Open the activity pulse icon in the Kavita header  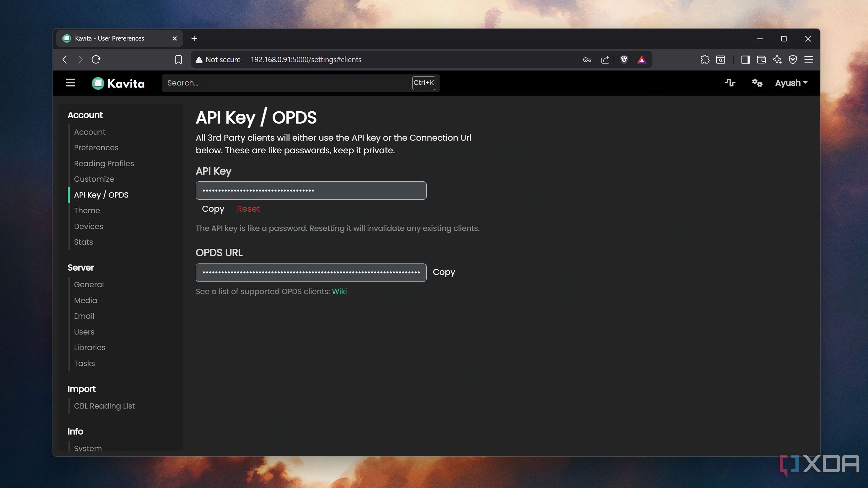(x=730, y=83)
